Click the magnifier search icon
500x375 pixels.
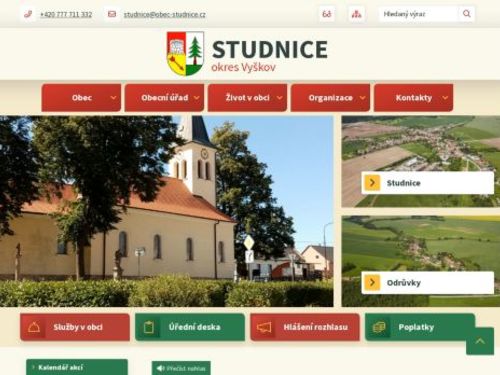pos(467,14)
